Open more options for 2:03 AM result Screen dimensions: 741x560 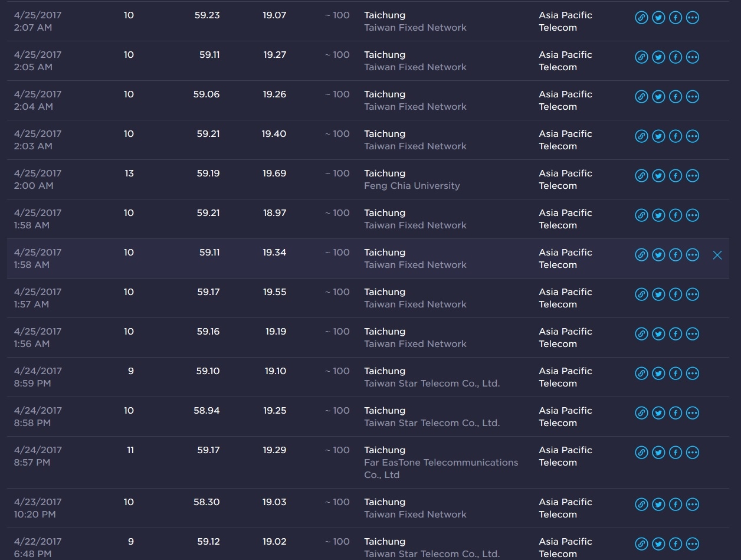[693, 136]
